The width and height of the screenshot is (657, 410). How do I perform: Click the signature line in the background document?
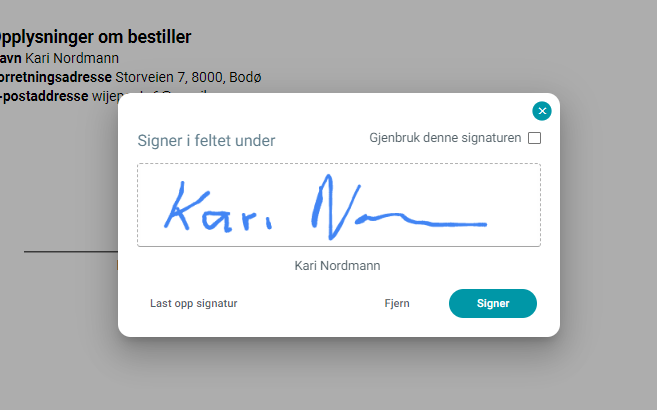71,252
